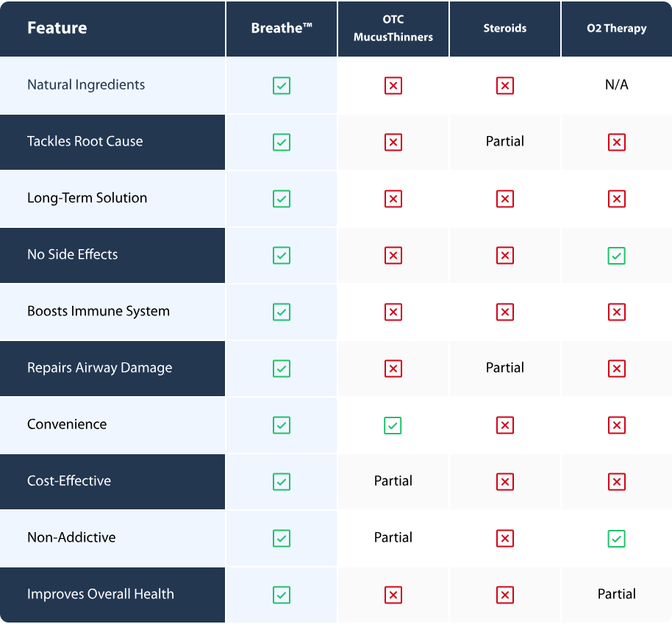Select the OTC MucusThinners cross for Tackles Root Cause
The height and width of the screenshot is (624, 672).
click(393, 142)
